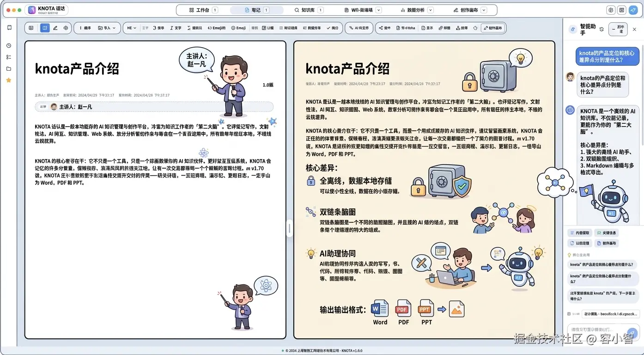Insert an emoji with the smiley Emoji button
This screenshot has height=355, width=644.
coord(238,28)
